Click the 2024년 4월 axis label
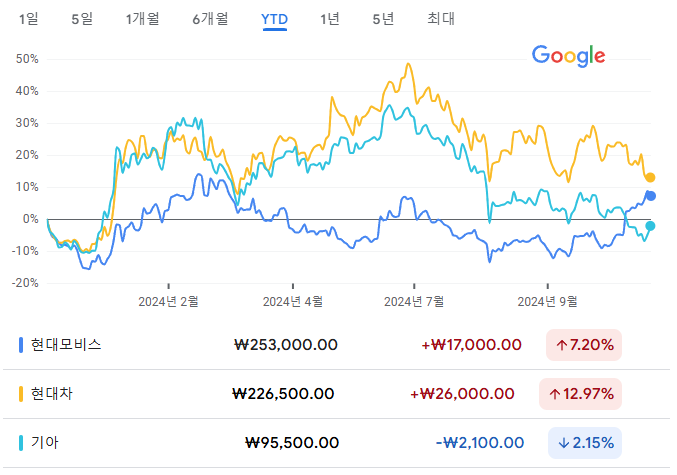This screenshot has width=677, height=475. pos(293,301)
